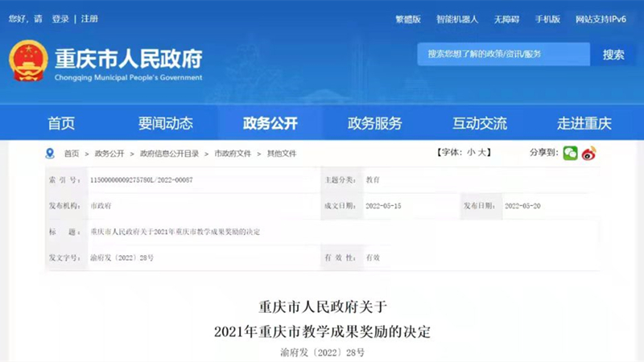Image resolution: width=644 pixels, height=362 pixels.
Task: Click the 政府信息公开目录 breadcrumb
Action: tap(169, 154)
